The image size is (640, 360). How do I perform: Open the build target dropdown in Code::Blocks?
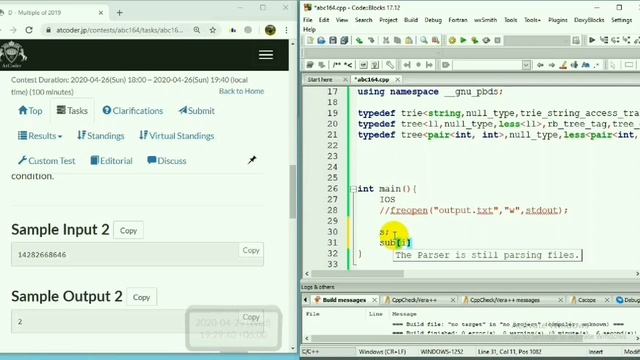[537, 40]
